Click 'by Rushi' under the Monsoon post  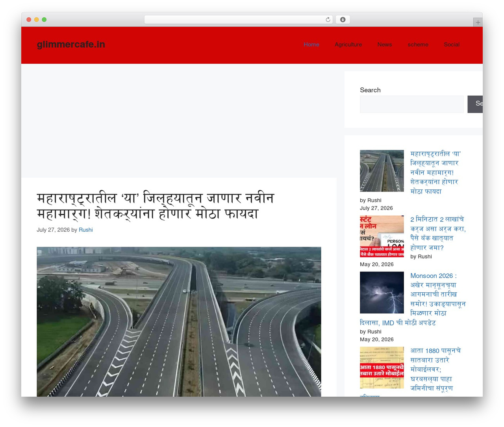coord(371,332)
